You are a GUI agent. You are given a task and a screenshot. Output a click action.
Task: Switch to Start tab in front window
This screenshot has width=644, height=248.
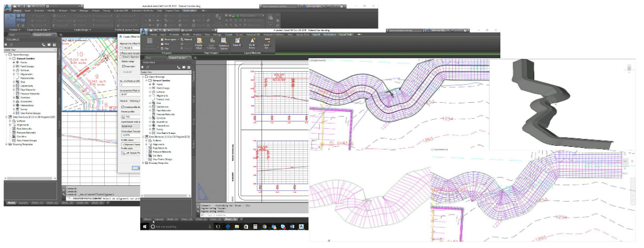tap(148, 58)
